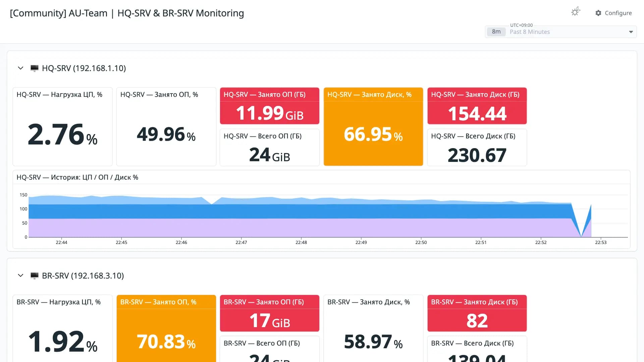Screen dimensions: 644x362
Task: Click the 11.99 GiB HQ-SRV RAM value
Action: 270,113
